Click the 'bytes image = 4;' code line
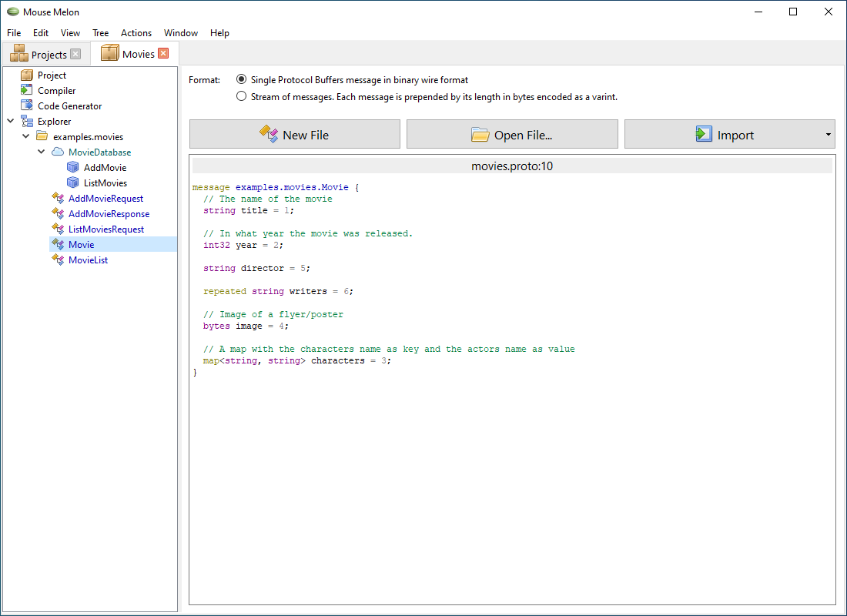This screenshot has width=847, height=616. [x=246, y=326]
